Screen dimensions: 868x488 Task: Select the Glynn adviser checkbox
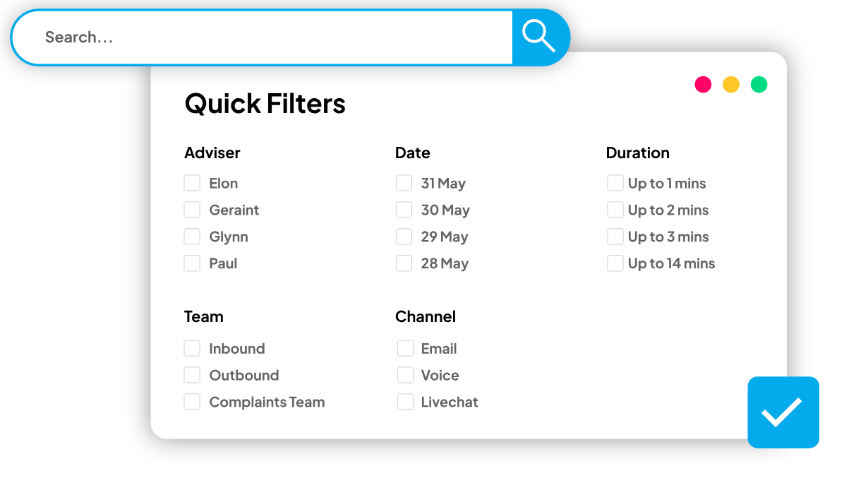[192, 237]
